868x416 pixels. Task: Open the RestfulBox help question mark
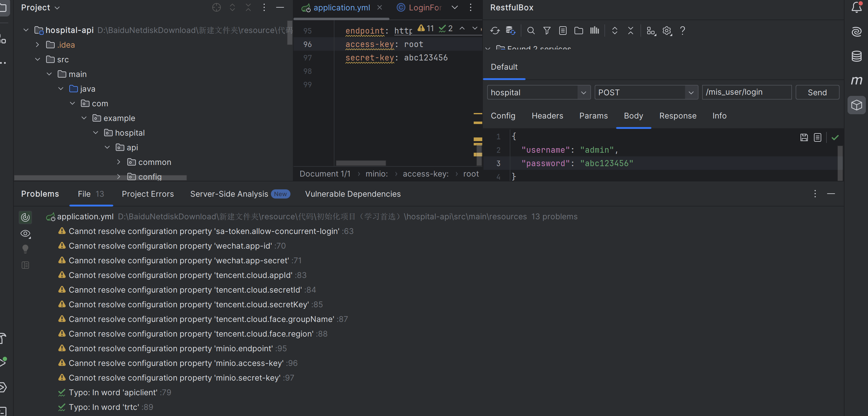[682, 31]
